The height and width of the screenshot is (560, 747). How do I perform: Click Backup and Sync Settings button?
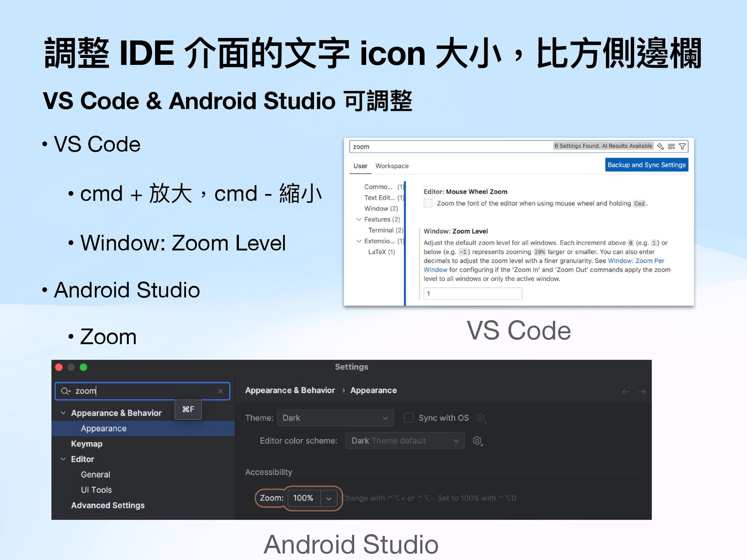tap(647, 165)
